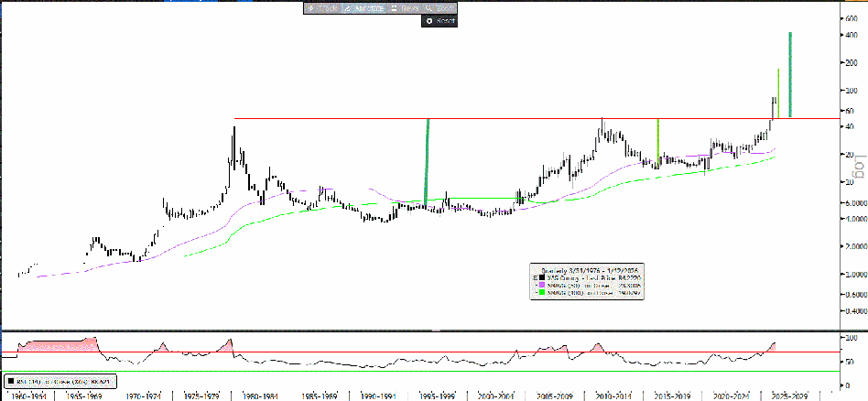Screen dimensions: 868x401
Task: Click the 2020-2024 time axis label
Action: [732, 396]
